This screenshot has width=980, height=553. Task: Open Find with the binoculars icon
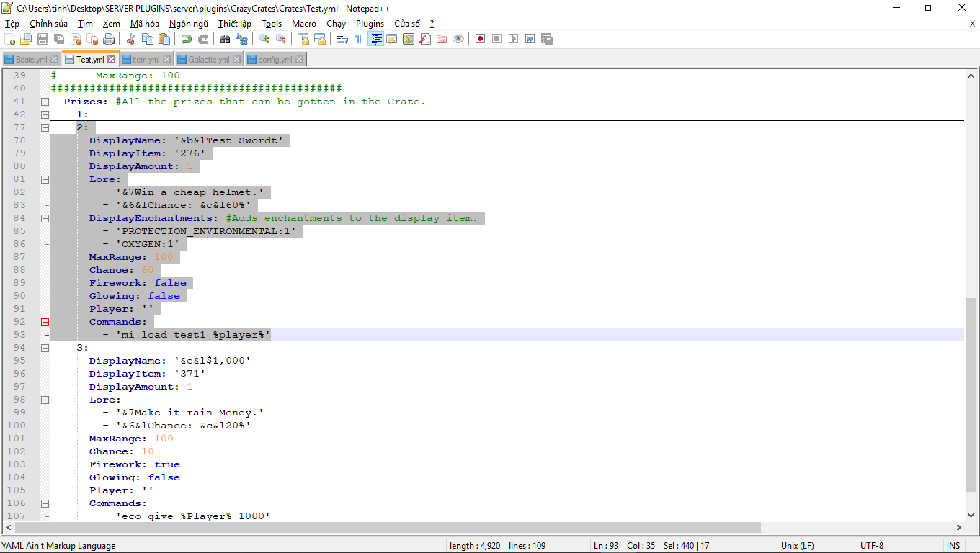tap(226, 39)
